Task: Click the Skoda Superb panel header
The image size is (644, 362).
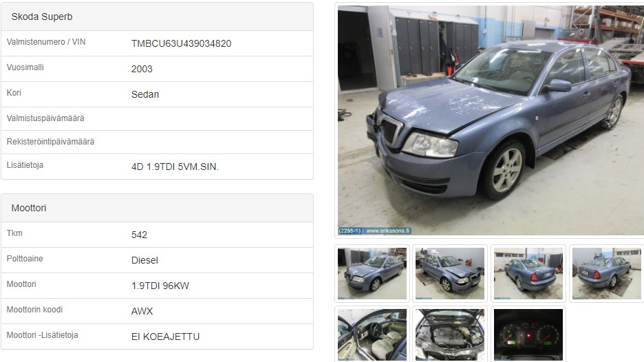Action: tap(158, 17)
